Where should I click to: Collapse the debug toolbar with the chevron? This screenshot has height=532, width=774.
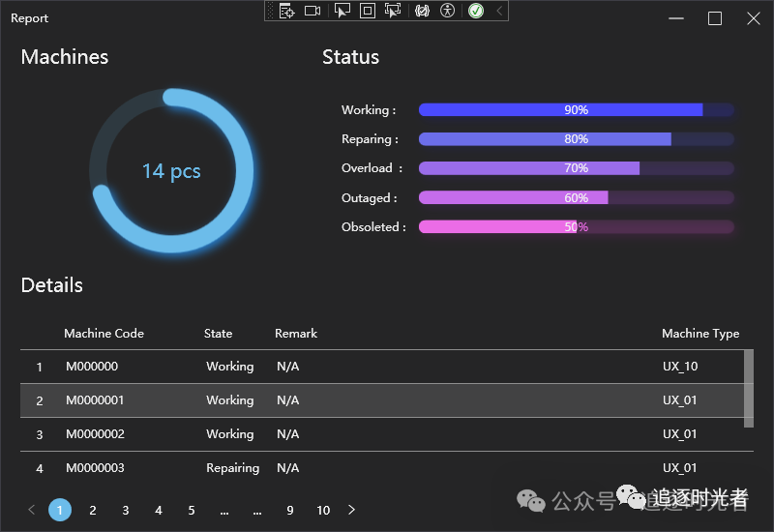tap(499, 11)
